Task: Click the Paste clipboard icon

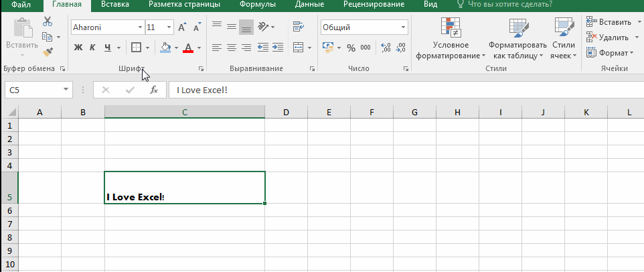Action: [22, 28]
